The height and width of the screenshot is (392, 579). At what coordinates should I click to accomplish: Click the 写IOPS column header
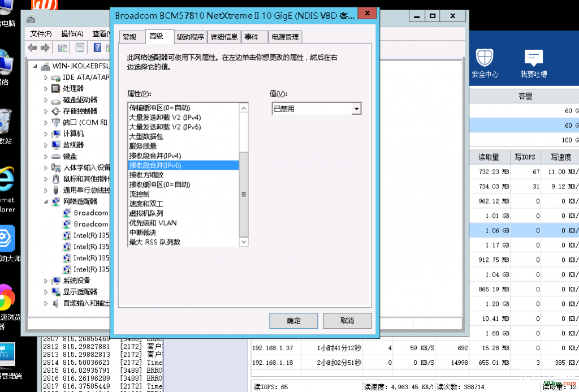[x=525, y=157]
